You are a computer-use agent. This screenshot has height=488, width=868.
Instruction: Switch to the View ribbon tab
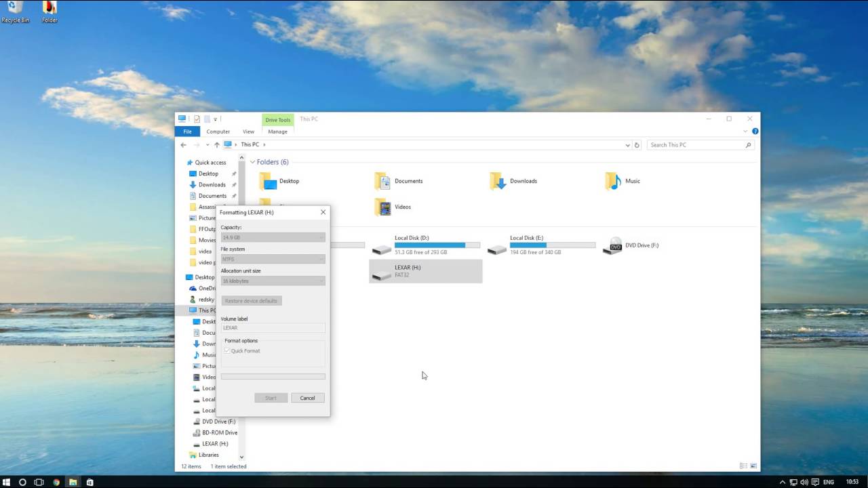coord(249,131)
